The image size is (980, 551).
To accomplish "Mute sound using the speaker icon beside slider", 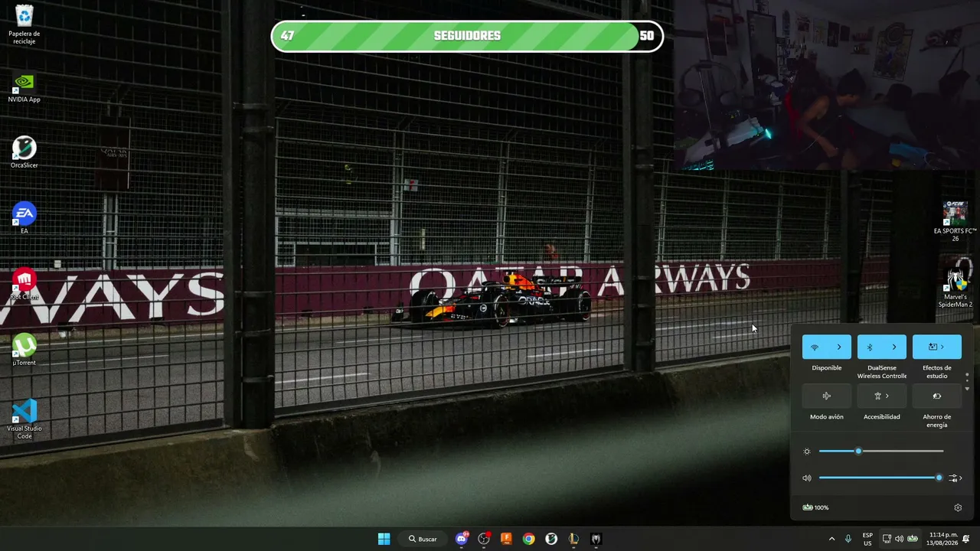I will 807,478.
